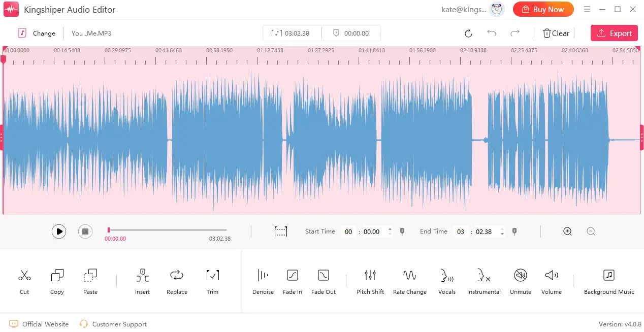This screenshot has height=332, width=644.
Task: Zoom in on the waveform
Action: point(567,231)
